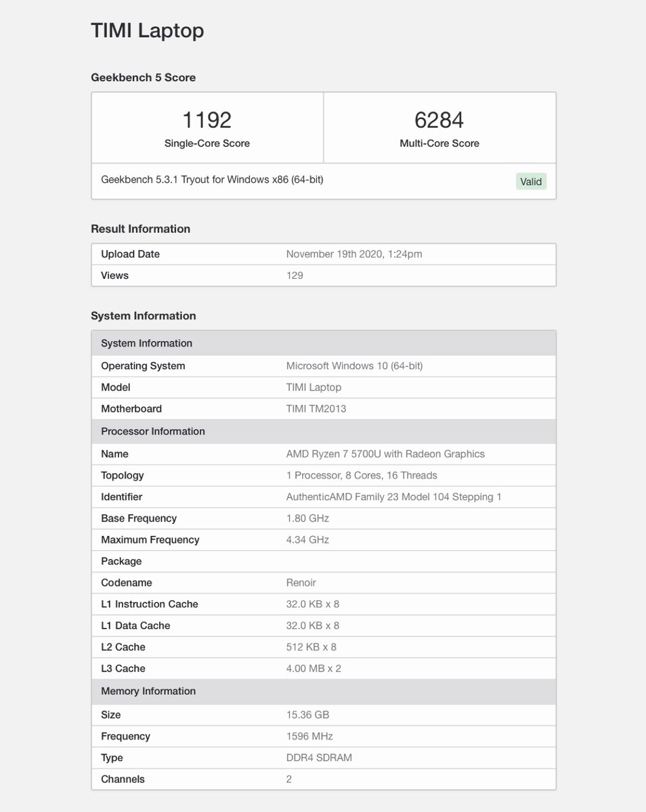
Task: Click the Microsoft Windows 10 operating system value
Action: [x=354, y=366]
